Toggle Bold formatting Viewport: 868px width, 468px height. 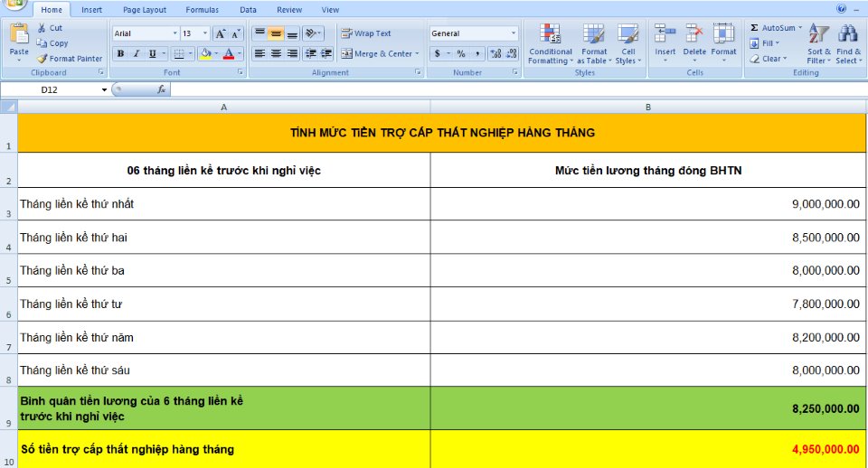pos(120,53)
